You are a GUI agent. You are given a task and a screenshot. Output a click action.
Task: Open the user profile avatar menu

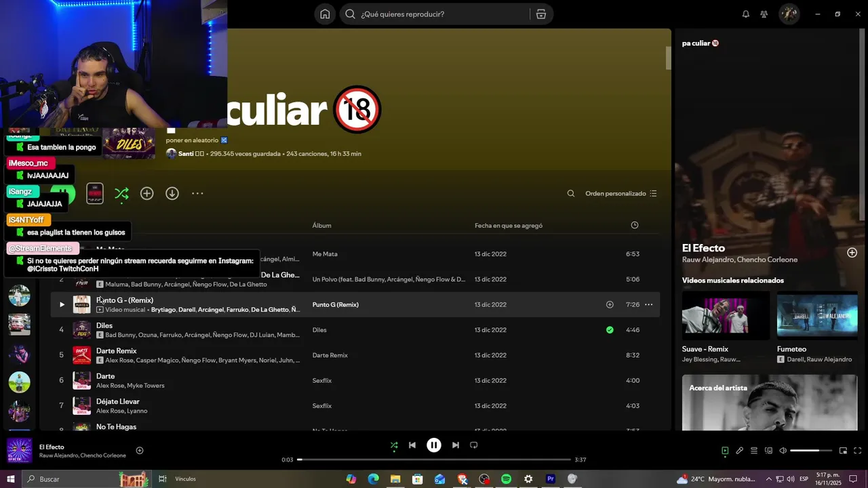[789, 14]
